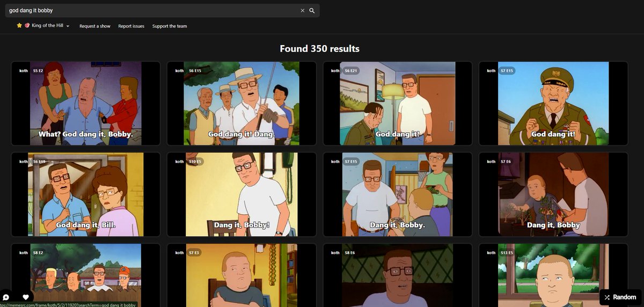Click the 'S6 E19' episode badge

click(40, 162)
